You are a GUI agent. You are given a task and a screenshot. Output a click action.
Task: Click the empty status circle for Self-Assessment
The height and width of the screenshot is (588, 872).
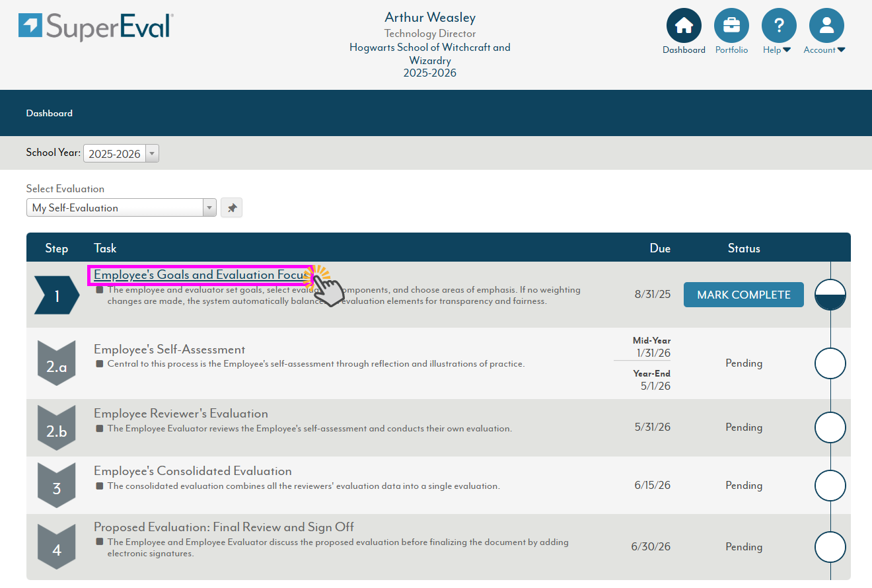(x=830, y=363)
